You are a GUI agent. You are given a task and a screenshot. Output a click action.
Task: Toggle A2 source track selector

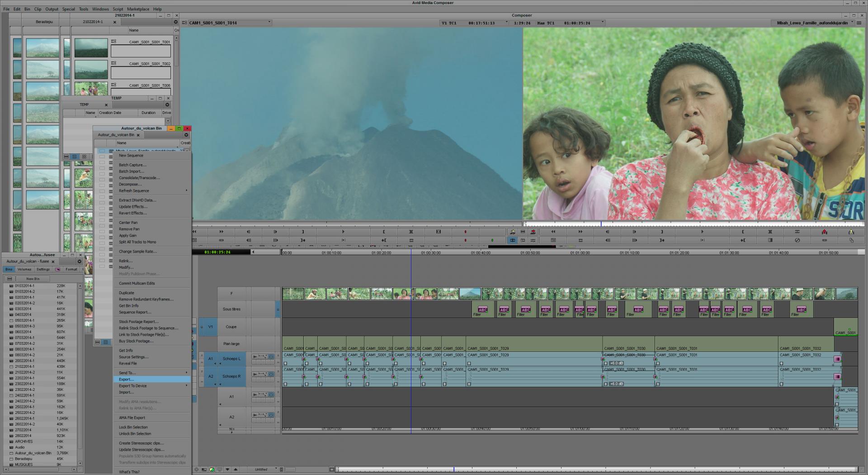coord(210,376)
